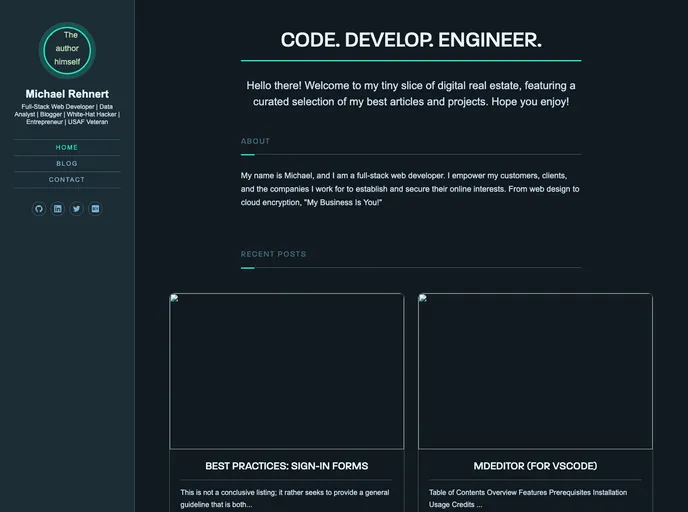Click the fourth social icon after Twitter

pyautogui.click(x=95, y=209)
